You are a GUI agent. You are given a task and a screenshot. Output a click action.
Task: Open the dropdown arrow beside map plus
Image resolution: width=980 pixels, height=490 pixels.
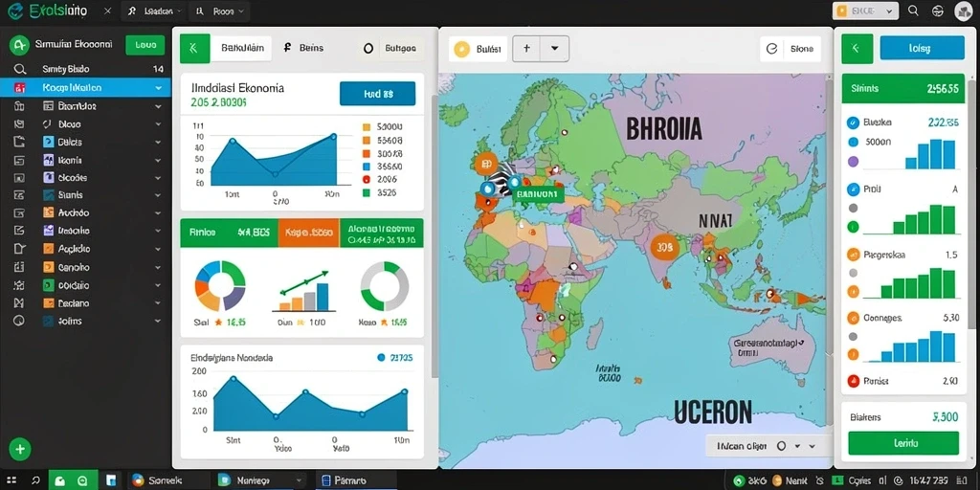pyautogui.click(x=554, y=49)
